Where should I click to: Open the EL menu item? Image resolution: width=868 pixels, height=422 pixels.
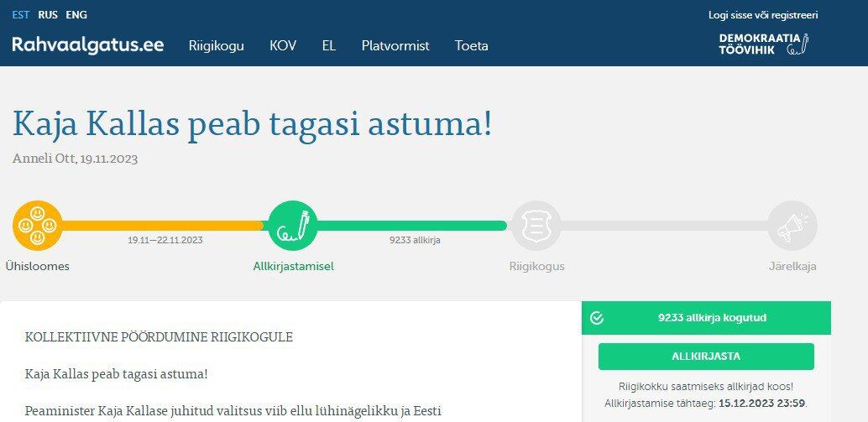coord(329,46)
